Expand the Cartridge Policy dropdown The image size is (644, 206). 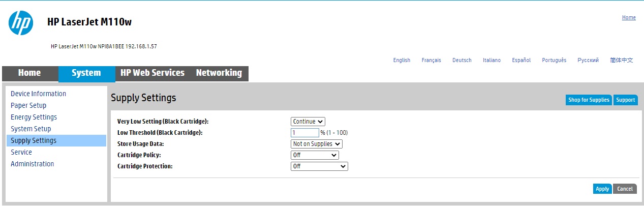(315, 155)
